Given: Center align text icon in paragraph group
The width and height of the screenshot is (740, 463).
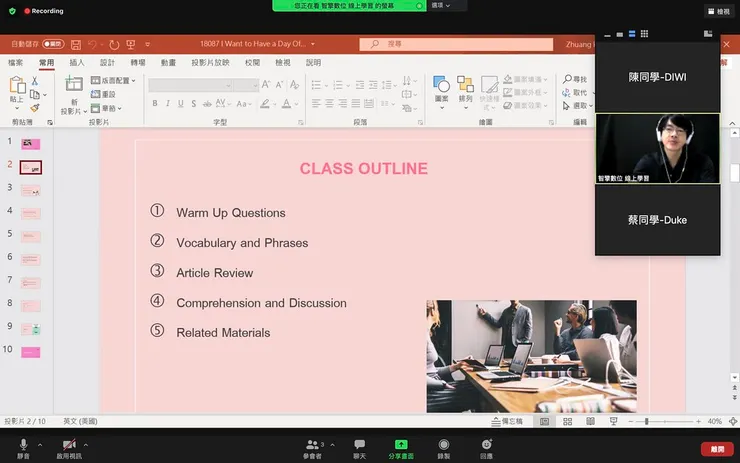Looking at the screenshot, I should coord(329,103).
